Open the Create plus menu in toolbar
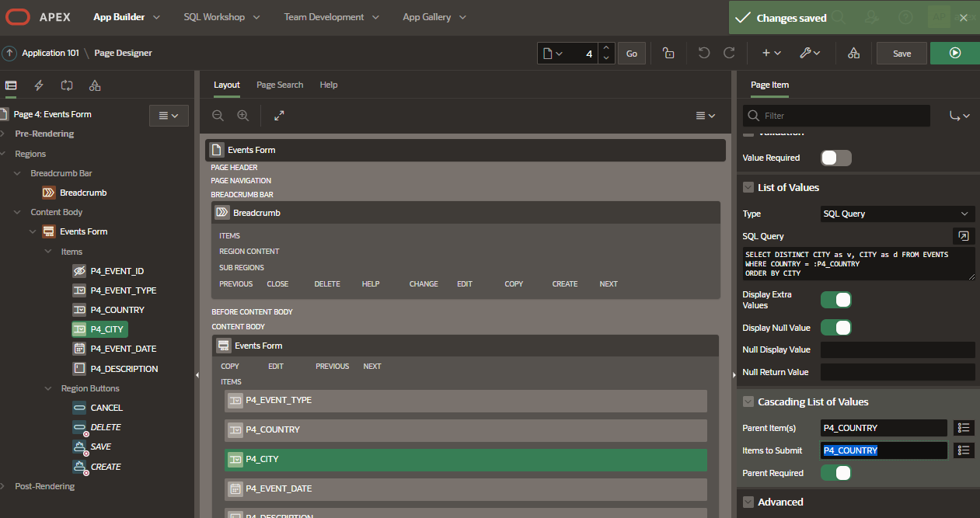 coord(771,53)
